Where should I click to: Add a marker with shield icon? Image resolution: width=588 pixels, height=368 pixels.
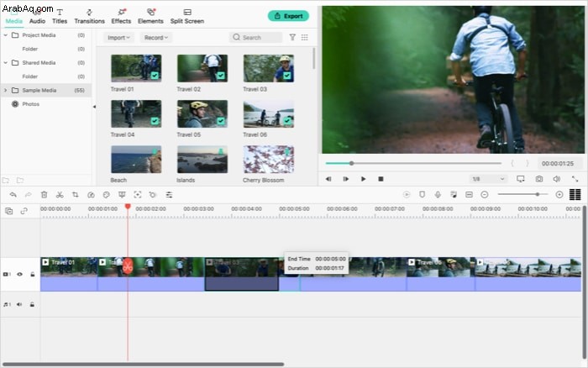point(422,194)
